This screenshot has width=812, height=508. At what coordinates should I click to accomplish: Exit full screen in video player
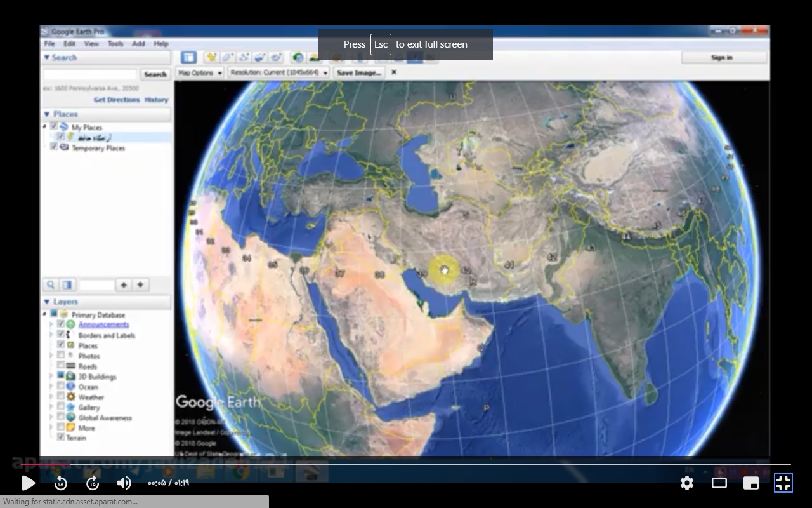click(x=783, y=483)
